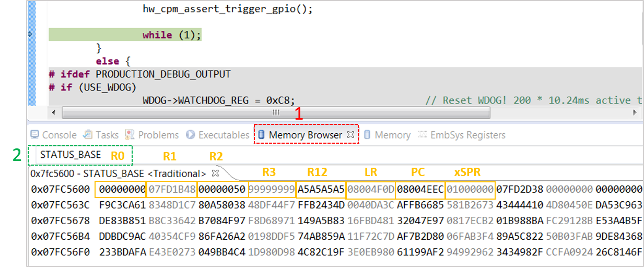Click the editor scrollbar right arrow

pyautogui.click(x=635, y=112)
